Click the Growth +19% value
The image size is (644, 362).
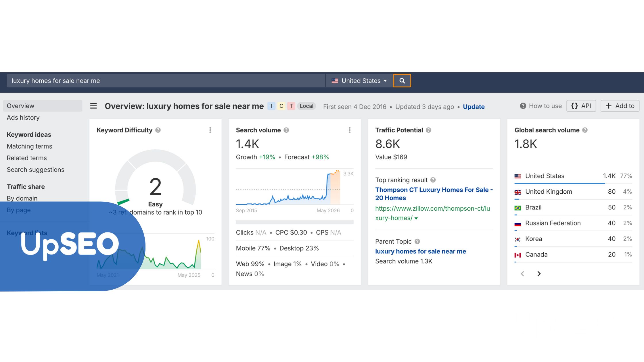pyautogui.click(x=267, y=157)
